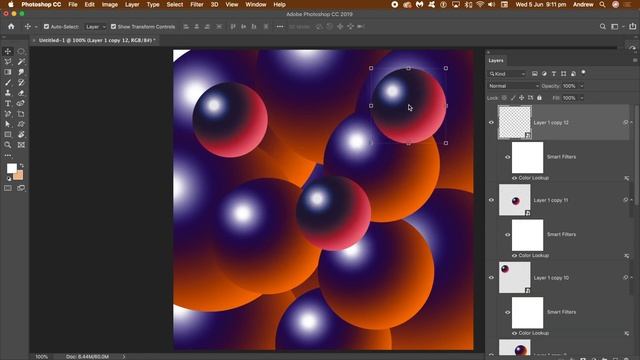The height and width of the screenshot is (360, 640).
Task: Open the Fill slider dropdown arrow
Action: click(582, 98)
